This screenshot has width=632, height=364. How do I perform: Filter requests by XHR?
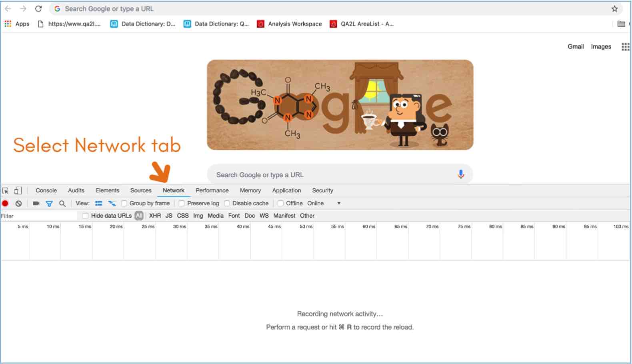point(155,216)
